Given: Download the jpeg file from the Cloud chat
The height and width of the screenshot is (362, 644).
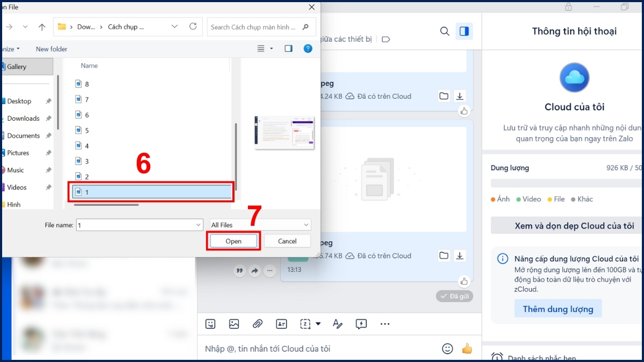Looking at the screenshot, I should tap(460, 96).
